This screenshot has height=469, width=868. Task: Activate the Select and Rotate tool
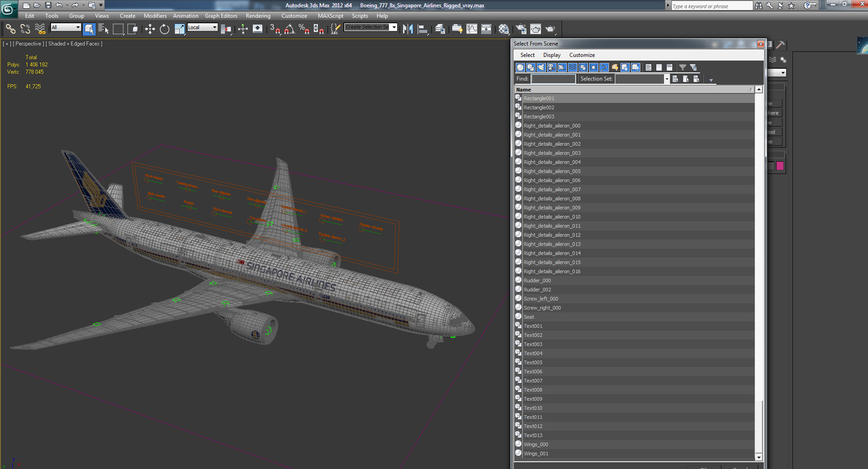click(165, 29)
